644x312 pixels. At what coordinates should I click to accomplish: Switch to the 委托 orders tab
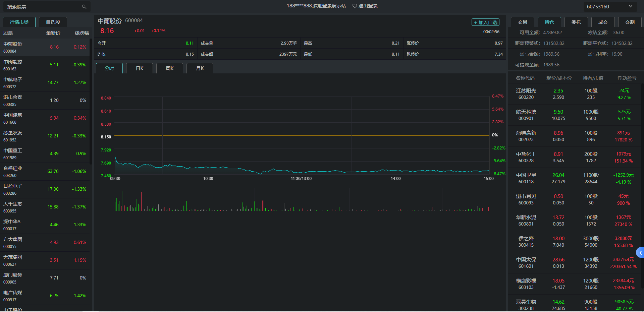pos(576,22)
